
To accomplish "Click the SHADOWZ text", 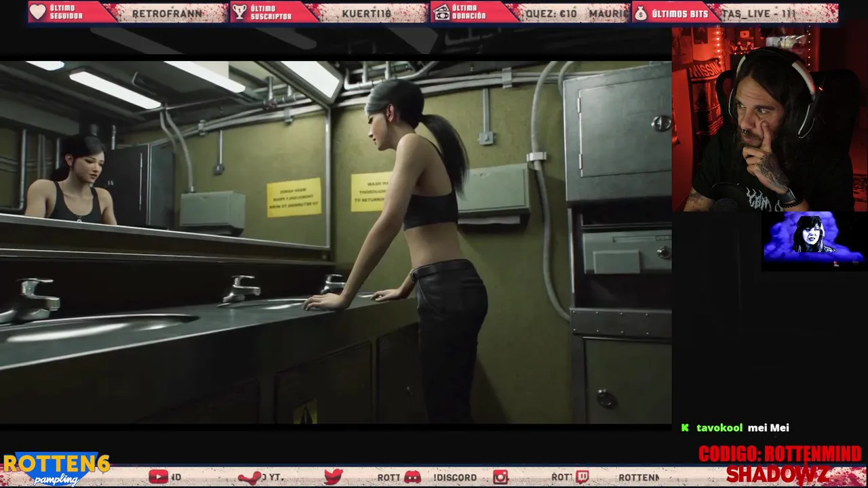I will [x=777, y=473].
